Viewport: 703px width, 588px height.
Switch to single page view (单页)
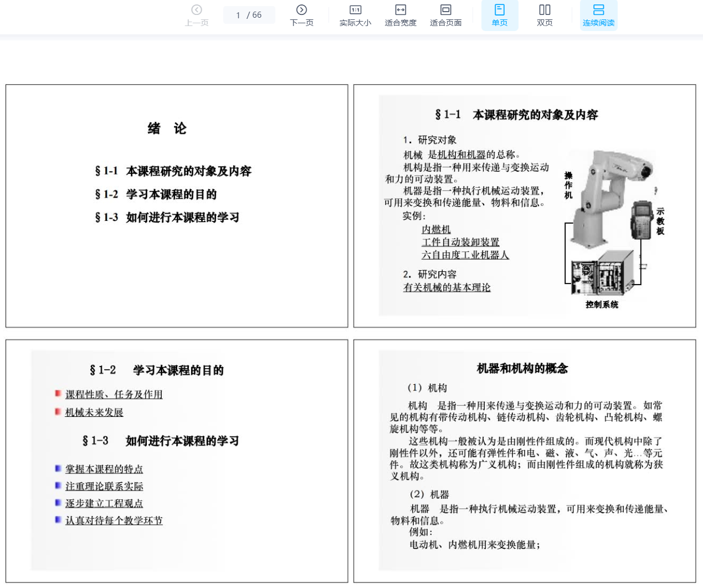pos(499,16)
